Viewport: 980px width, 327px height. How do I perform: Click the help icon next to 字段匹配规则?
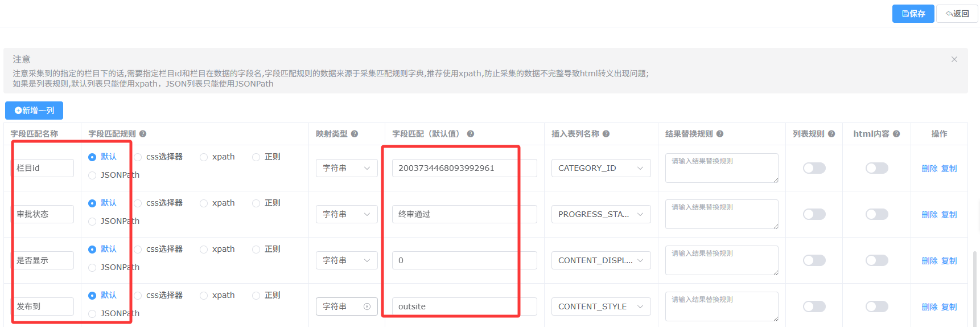click(143, 134)
